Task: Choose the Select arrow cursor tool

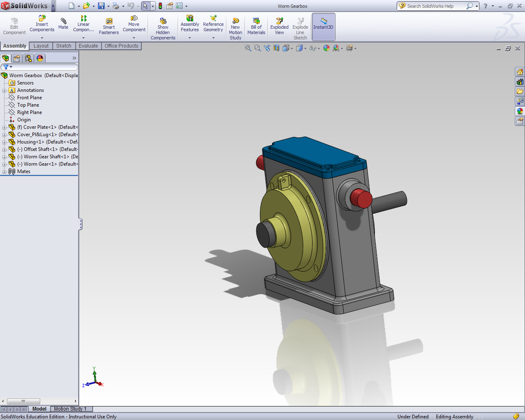Action: click(x=145, y=6)
